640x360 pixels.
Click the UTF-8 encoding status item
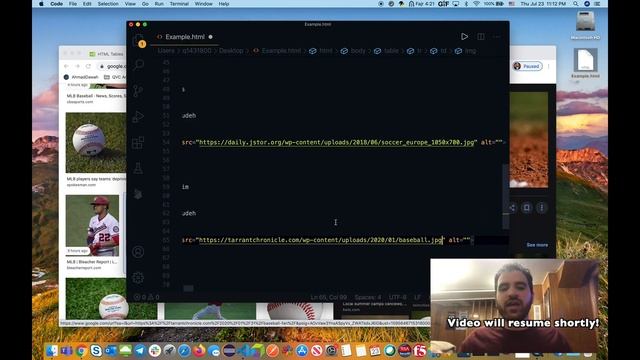[x=398, y=297]
